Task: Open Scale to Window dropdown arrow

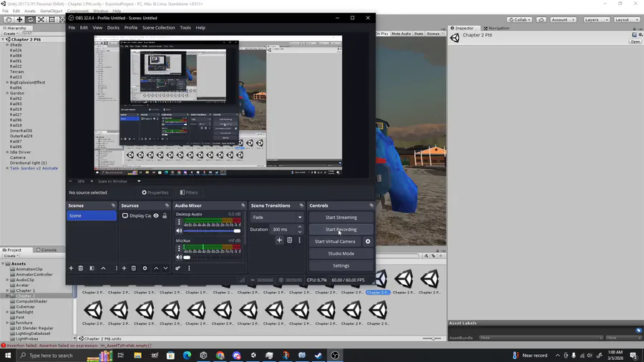Action: point(139,182)
